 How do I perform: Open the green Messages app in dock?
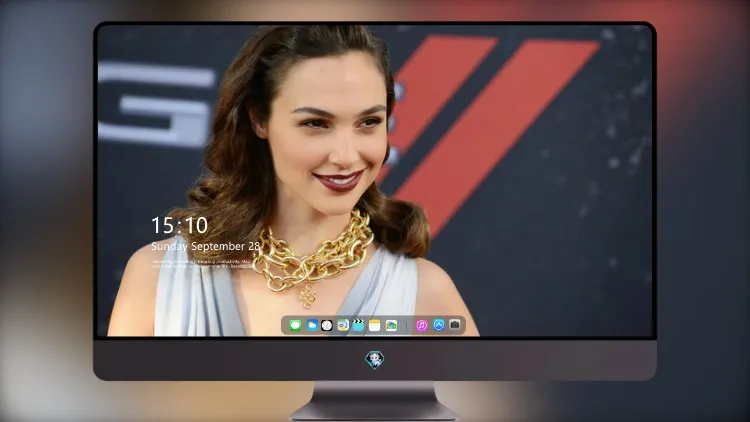point(295,325)
